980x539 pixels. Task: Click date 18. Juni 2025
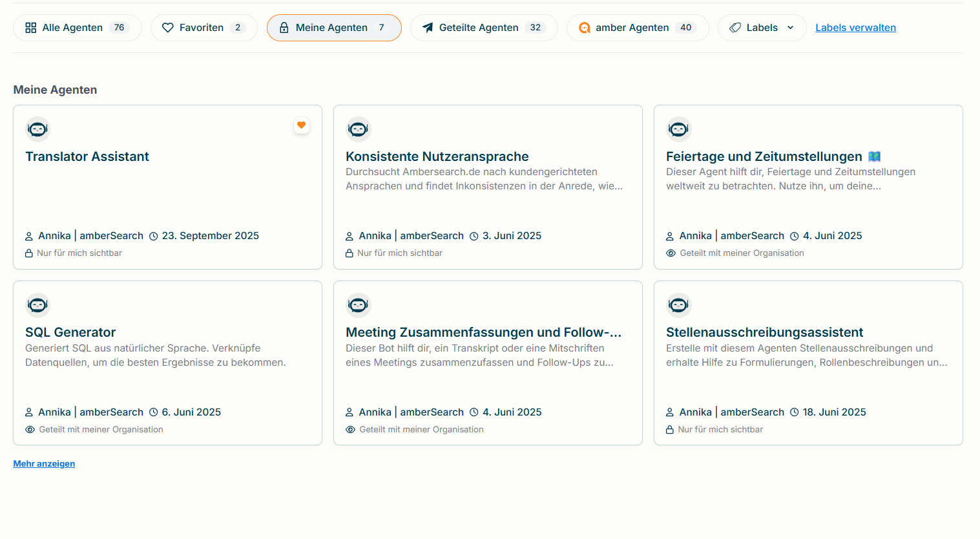(835, 412)
